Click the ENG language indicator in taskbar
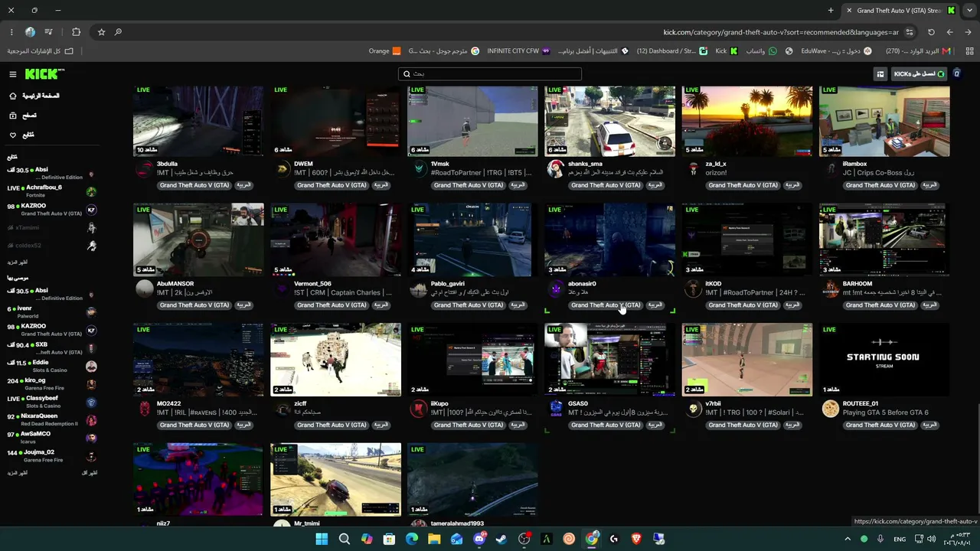 pos(900,539)
